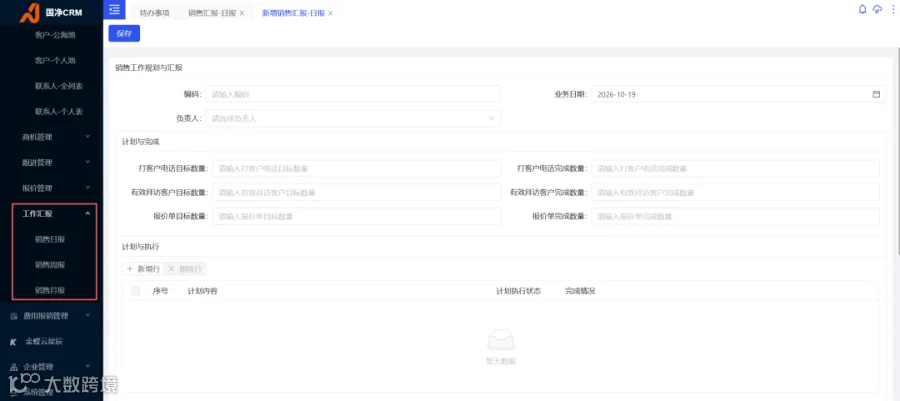Focus the 报价单完成数量 field
This screenshot has height=401, width=900.
735,216
